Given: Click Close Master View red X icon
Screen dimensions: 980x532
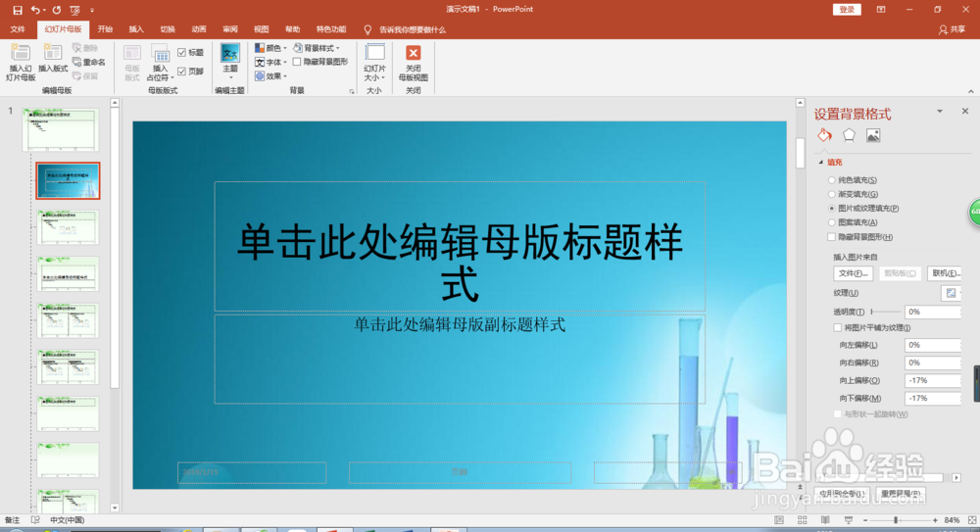Looking at the screenshot, I should [414, 53].
